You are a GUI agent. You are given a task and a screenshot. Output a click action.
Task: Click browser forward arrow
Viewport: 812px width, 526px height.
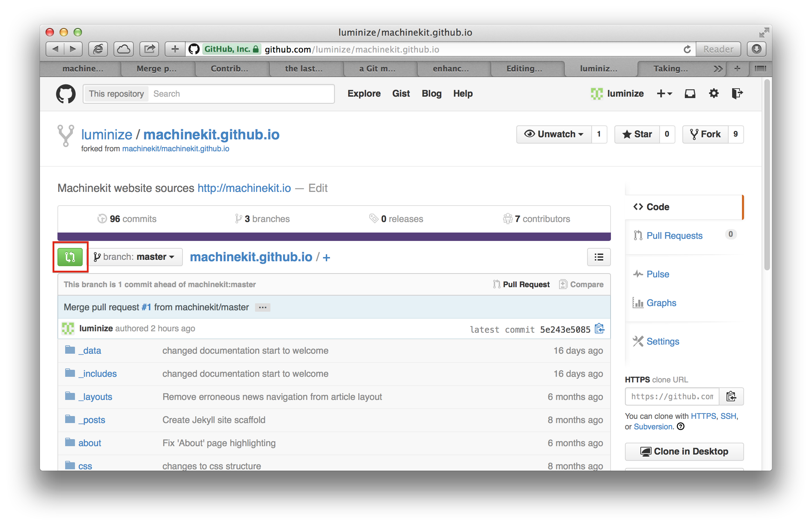pos(73,49)
